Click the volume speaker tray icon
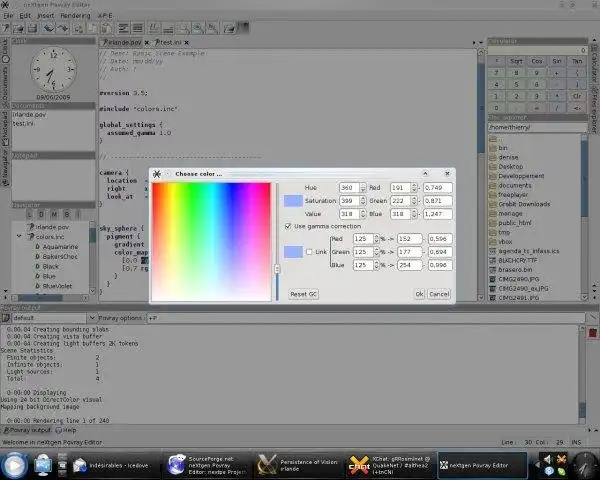The width and height of the screenshot is (600, 480). (x=548, y=459)
